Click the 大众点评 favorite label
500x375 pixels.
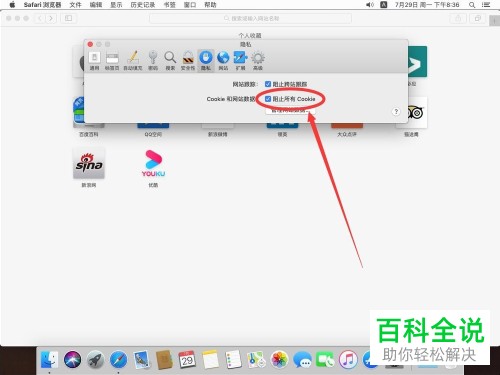coord(347,134)
